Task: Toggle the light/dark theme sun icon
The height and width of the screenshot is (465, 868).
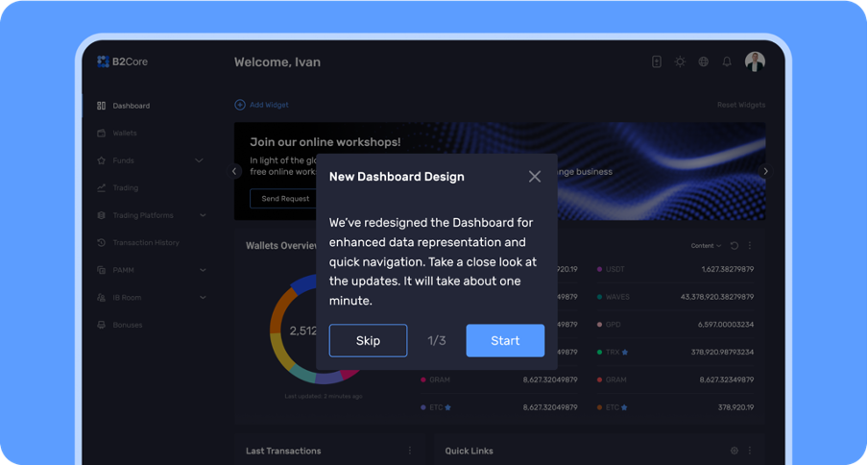Action: (x=680, y=61)
